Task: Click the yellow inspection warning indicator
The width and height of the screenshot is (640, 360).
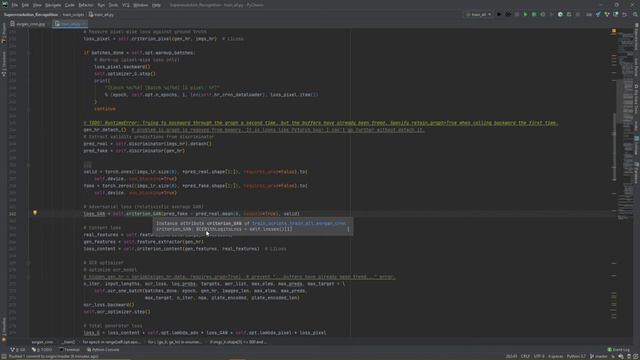Action: (x=613, y=31)
